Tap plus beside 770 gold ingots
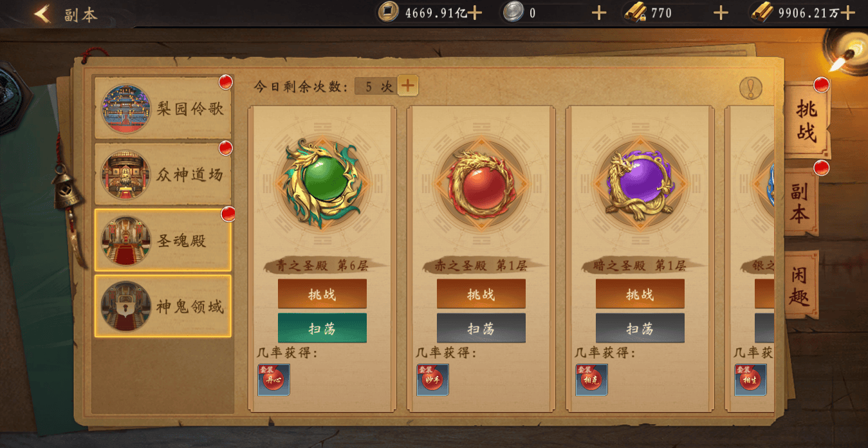Image resolution: width=868 pixels, height=448 pixels. coord(721,13)
